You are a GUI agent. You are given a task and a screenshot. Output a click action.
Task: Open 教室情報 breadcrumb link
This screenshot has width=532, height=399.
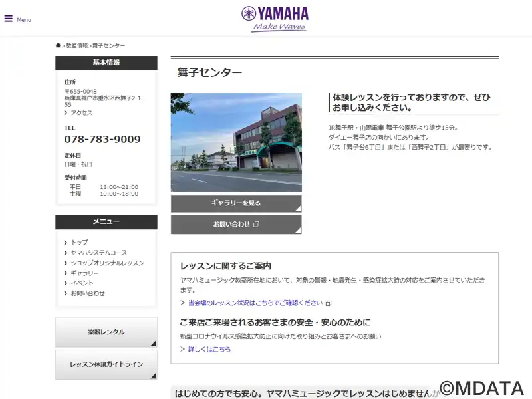coord(77,45)
